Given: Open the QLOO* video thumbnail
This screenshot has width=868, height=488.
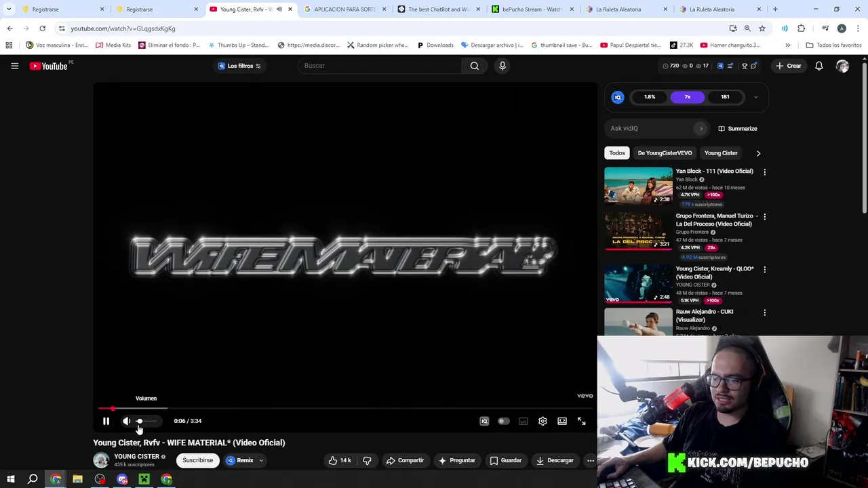Looking at the screenshot, I should (638, 283).
